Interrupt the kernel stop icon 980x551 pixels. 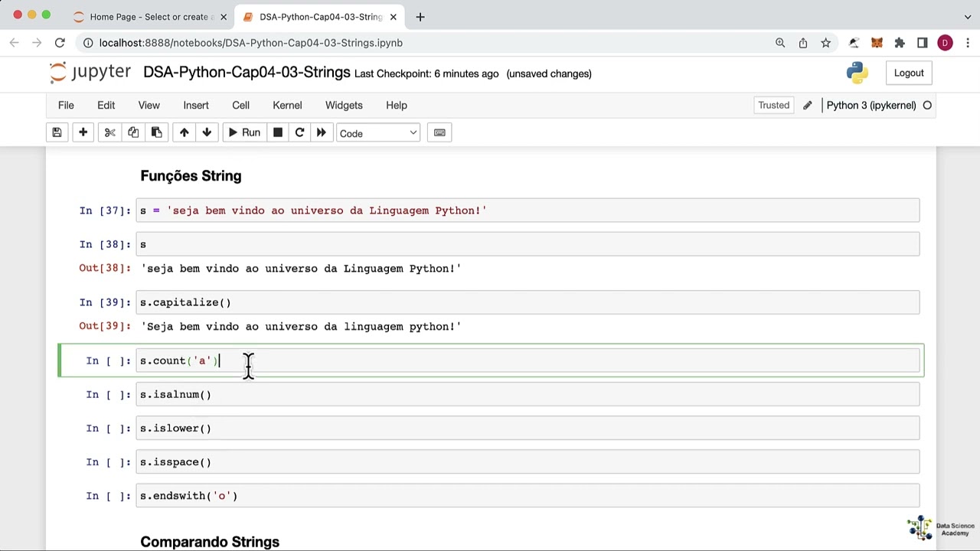278,132
